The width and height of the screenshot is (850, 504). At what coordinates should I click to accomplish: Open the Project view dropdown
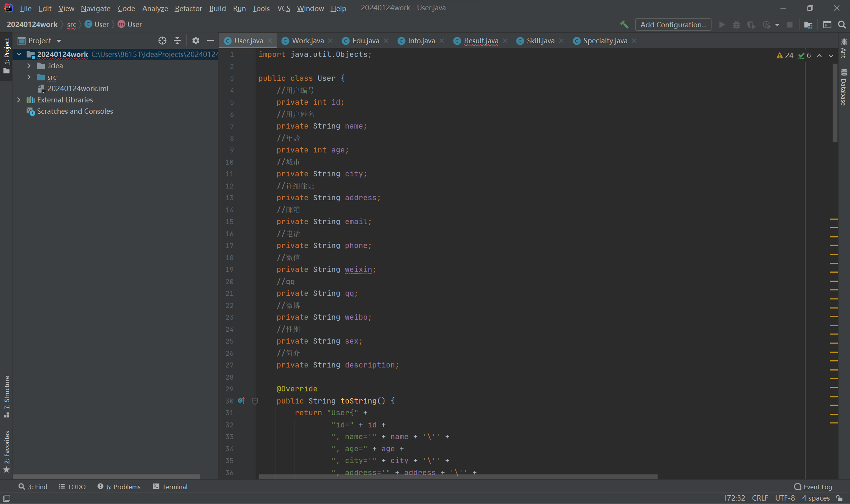[59, 41]
